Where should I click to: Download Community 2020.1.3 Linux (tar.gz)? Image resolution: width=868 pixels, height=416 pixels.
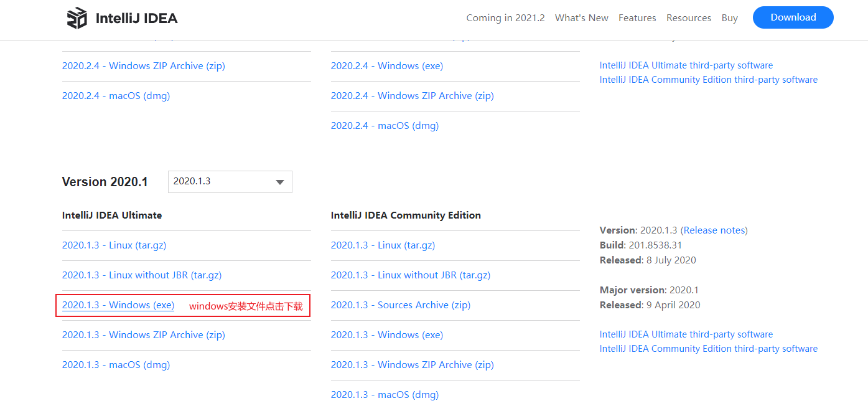click(383, 245)
